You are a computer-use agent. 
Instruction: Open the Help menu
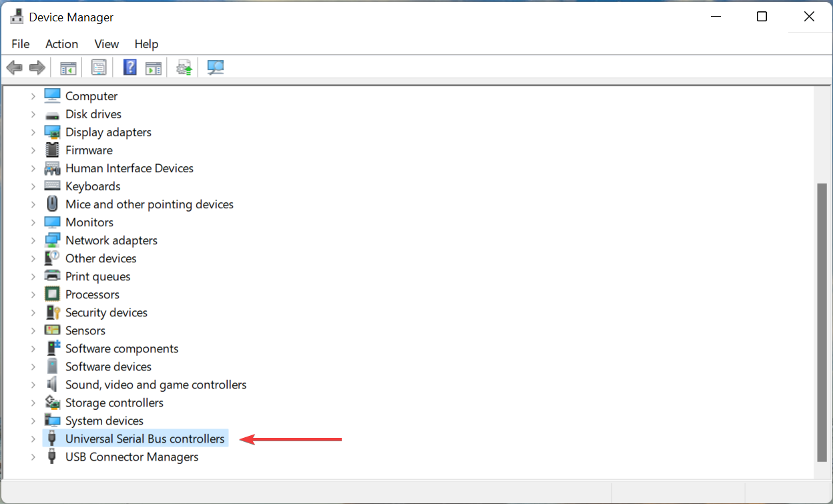click(x=146, y=44)
